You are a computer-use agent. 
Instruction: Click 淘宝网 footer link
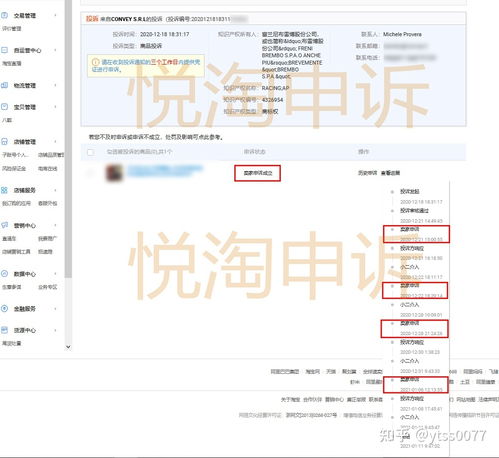(313, 371)
